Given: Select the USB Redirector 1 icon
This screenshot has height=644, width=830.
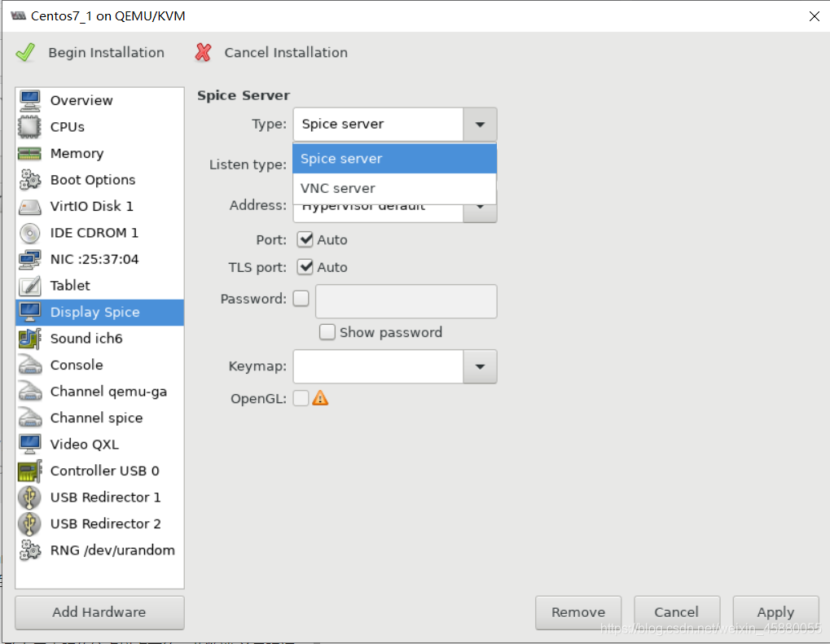Looking at the screenshot, I should [29, 497].
